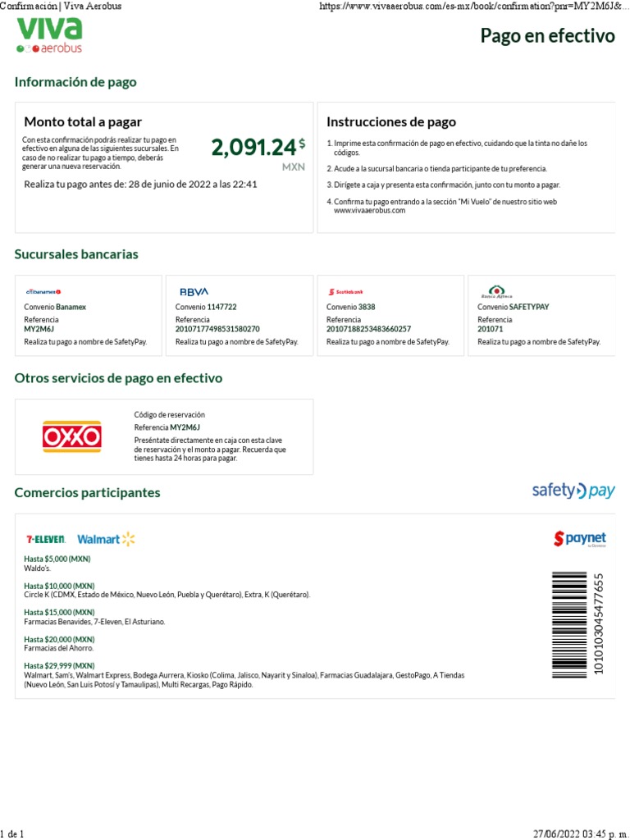This screenshot has height=840, width=630.
Task: Click the Citibanamex bank logo
Action: (x=43, y=291)
